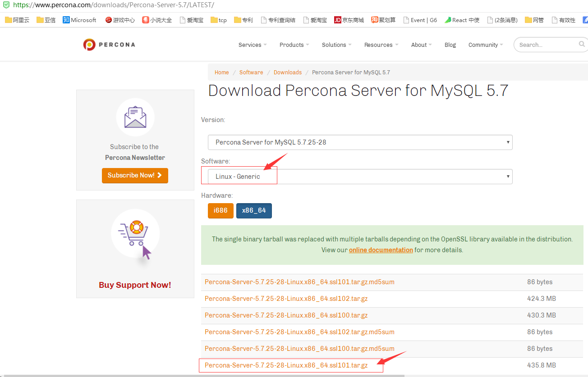
Task: Open the 小说大全 bookmark
Action: (x=156, y=20)
